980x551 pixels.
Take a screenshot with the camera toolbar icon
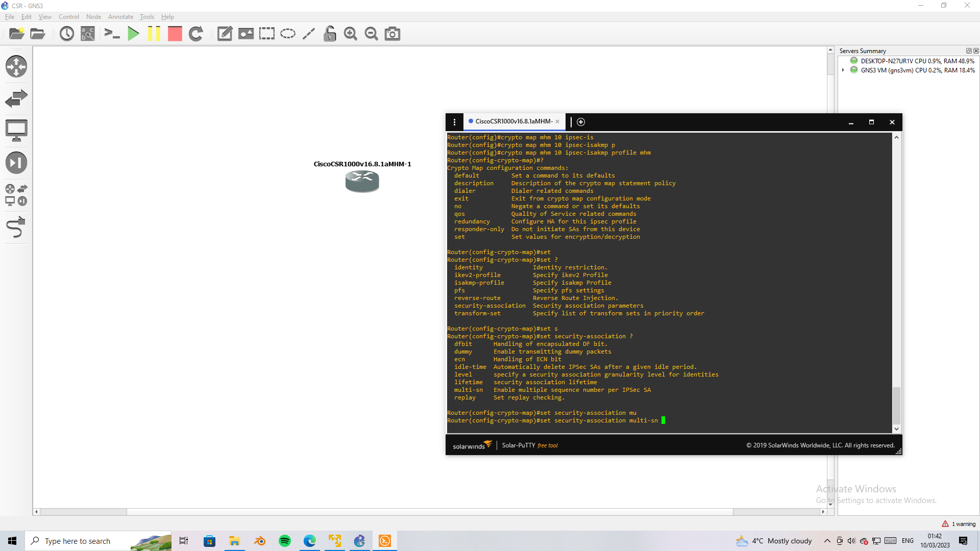pyautogui.click(x=392, y=34)
